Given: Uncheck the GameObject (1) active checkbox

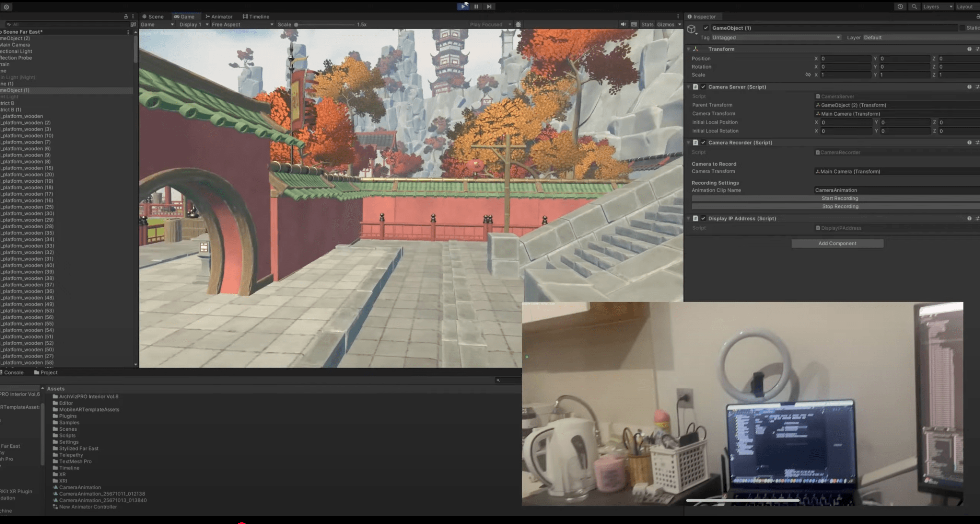Looking at the screenshot, I should coord(706,28).
